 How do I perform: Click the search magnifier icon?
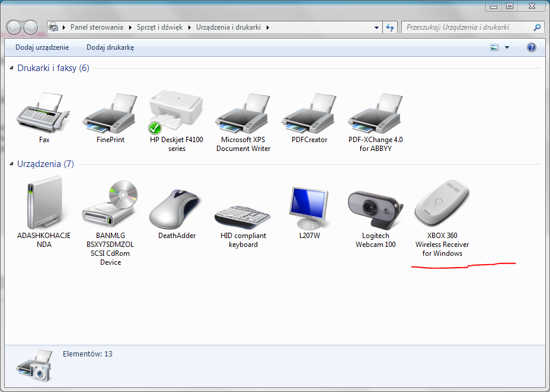click(x=537, y=27)
